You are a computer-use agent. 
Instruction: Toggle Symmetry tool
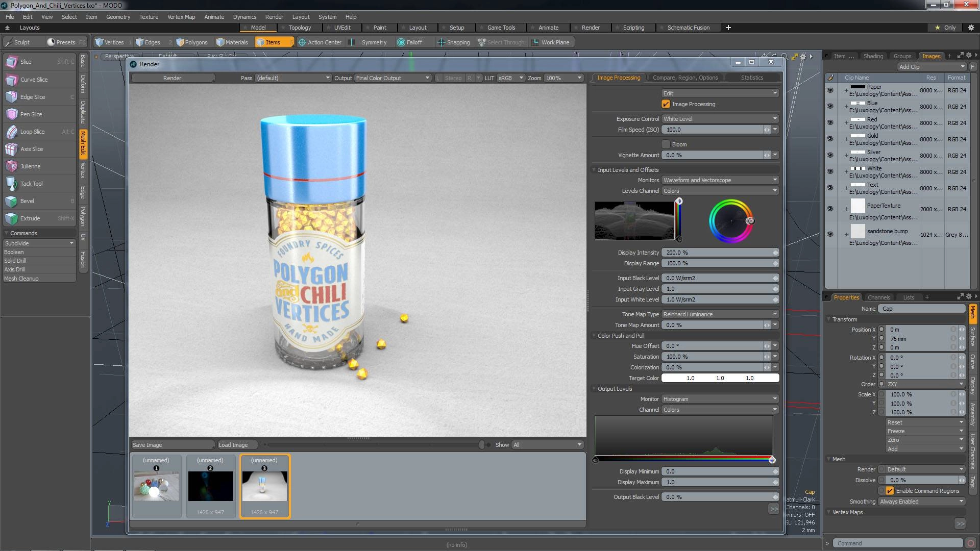click(x=369, y=42)
